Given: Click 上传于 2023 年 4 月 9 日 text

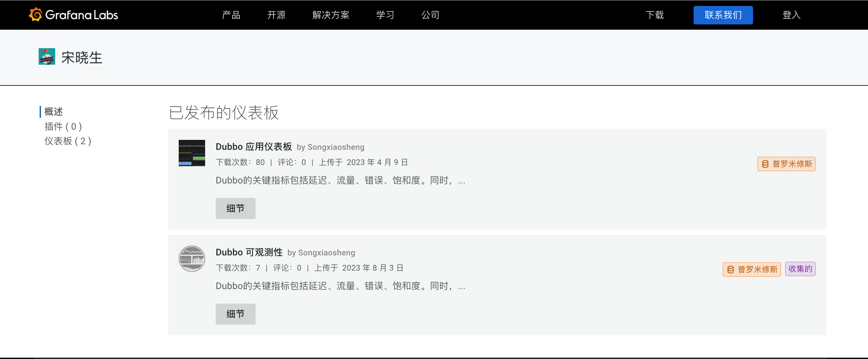Looking at the screenshot, I should coord(364,162).
